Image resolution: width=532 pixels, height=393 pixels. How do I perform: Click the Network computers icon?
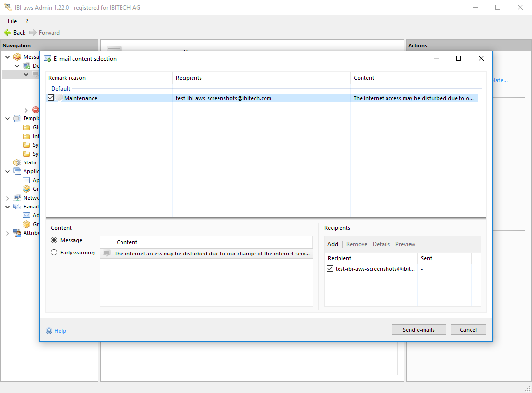click(18, 198)
